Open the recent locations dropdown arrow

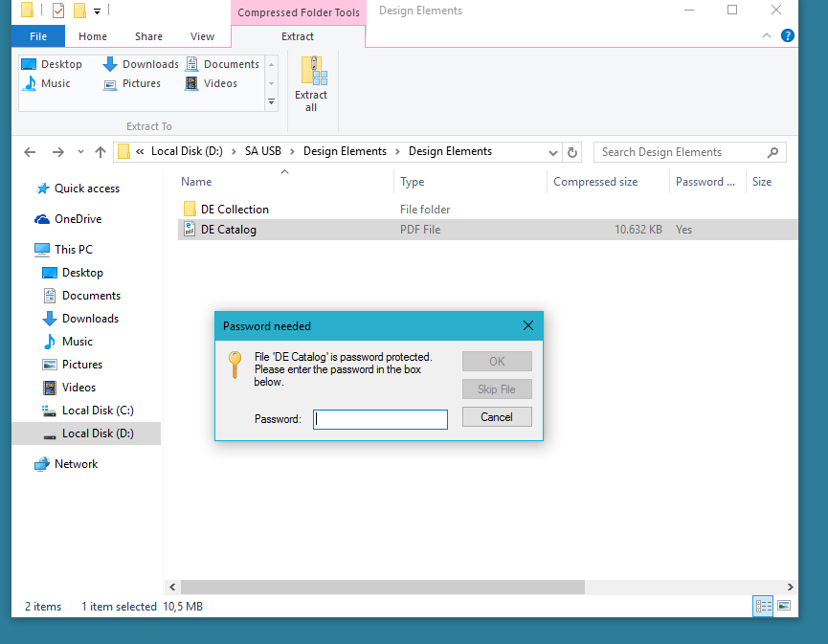80,152
